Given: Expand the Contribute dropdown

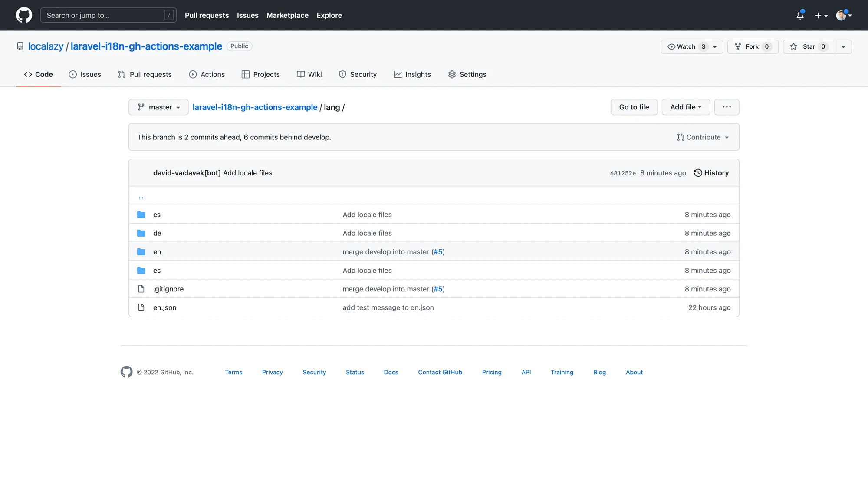Looking at the screenshot, I should point(703,137).
